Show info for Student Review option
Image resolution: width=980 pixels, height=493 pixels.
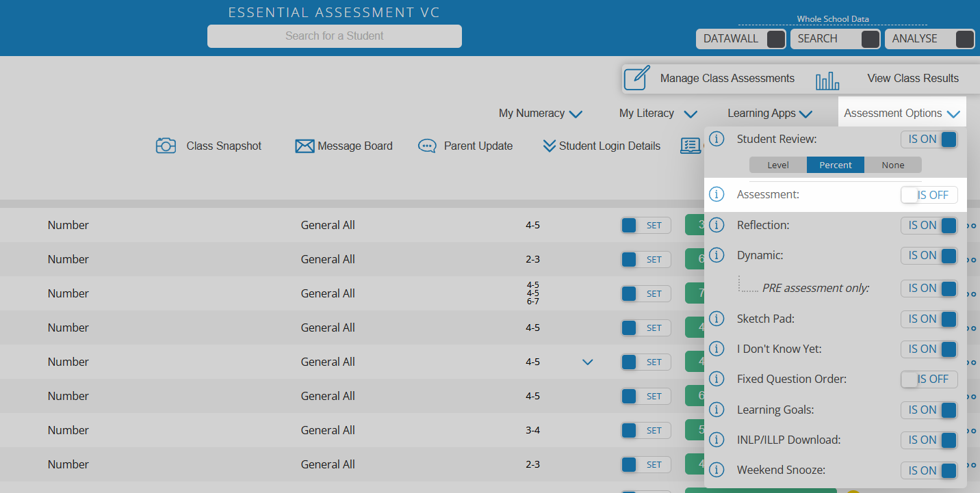716,139
